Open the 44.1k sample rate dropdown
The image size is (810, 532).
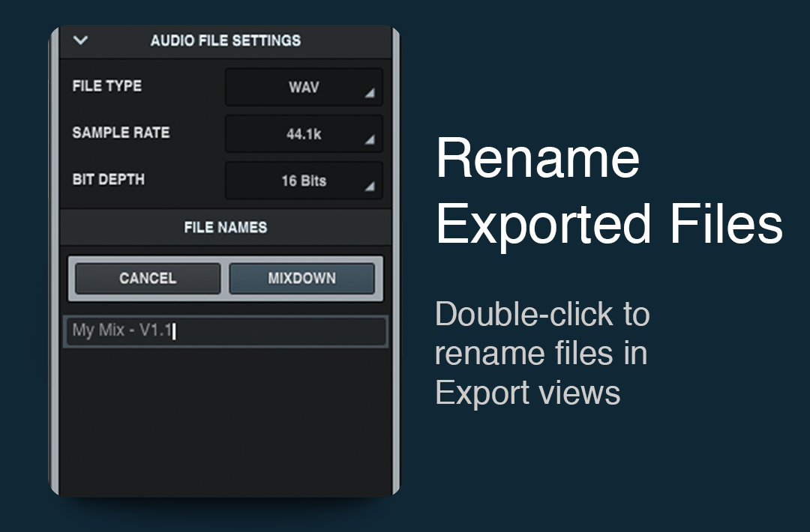(302, 134)
